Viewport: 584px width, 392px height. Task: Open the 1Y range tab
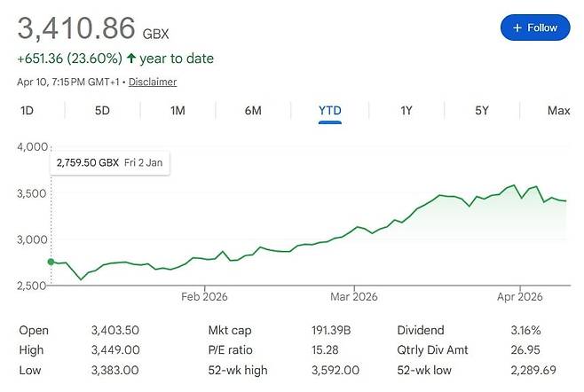[406, 111]
